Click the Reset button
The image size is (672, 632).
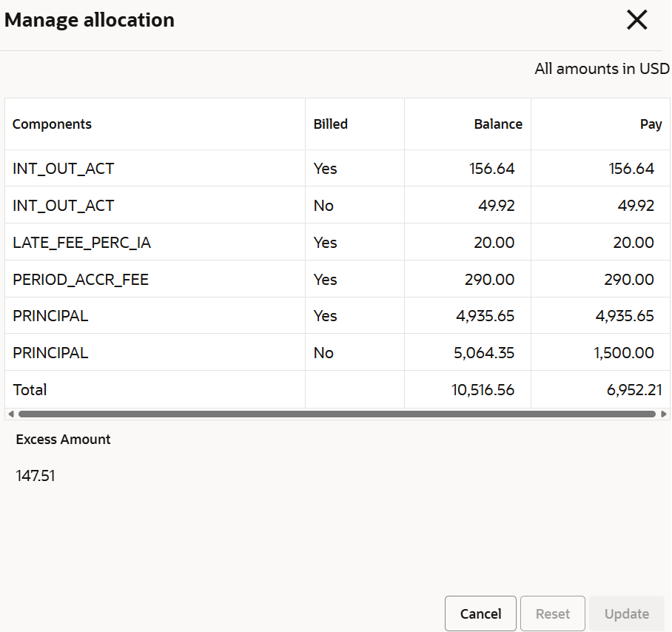[553, 613]
